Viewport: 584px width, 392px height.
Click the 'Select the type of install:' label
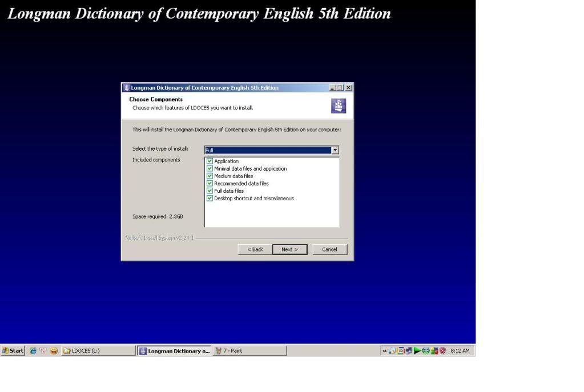160,148
